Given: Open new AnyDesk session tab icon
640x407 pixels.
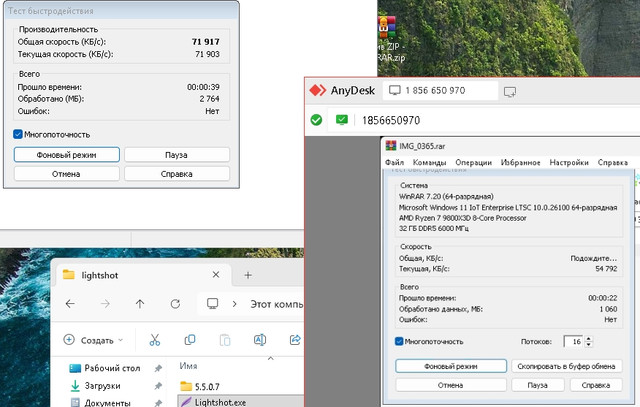Looking at the screenshot, I should pyautogui.click(x=510, y=92).
